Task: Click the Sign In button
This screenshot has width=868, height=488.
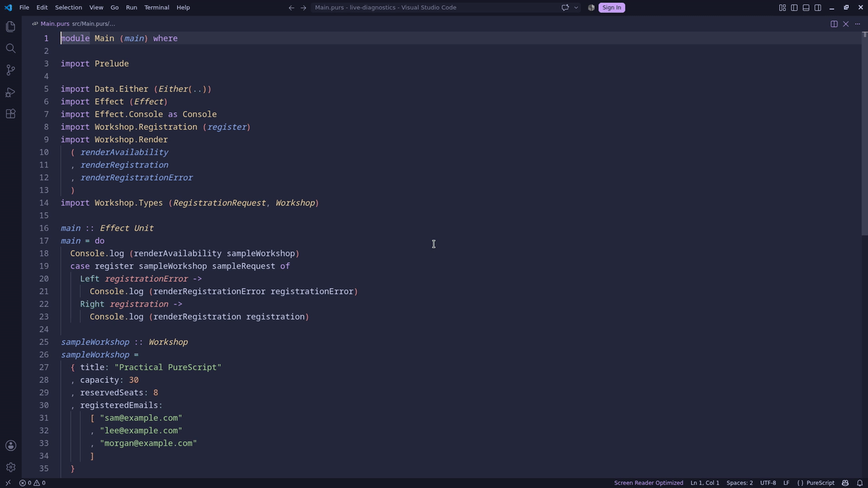Action: click(611, 7)
